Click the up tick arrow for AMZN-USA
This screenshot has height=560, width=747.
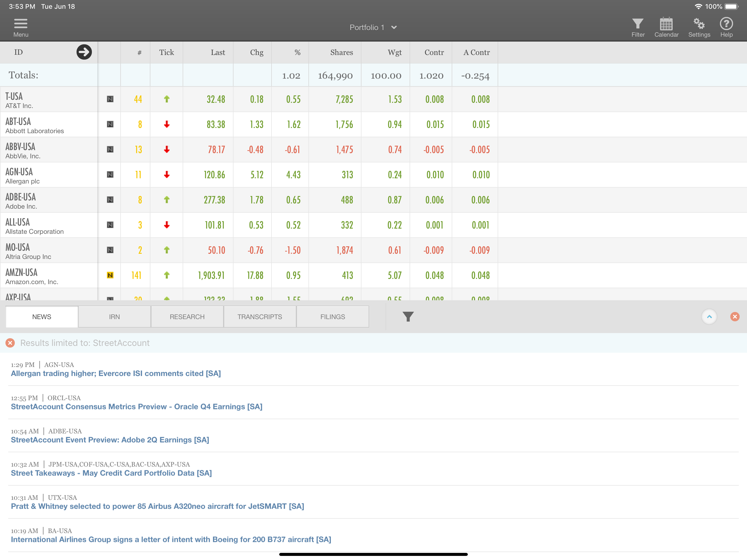coord(167,275)
